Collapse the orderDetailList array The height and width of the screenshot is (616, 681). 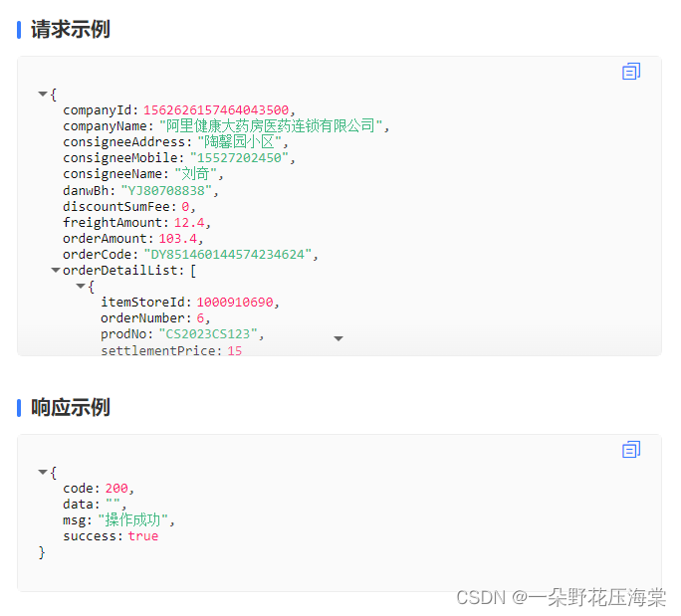tap(56, 270)
